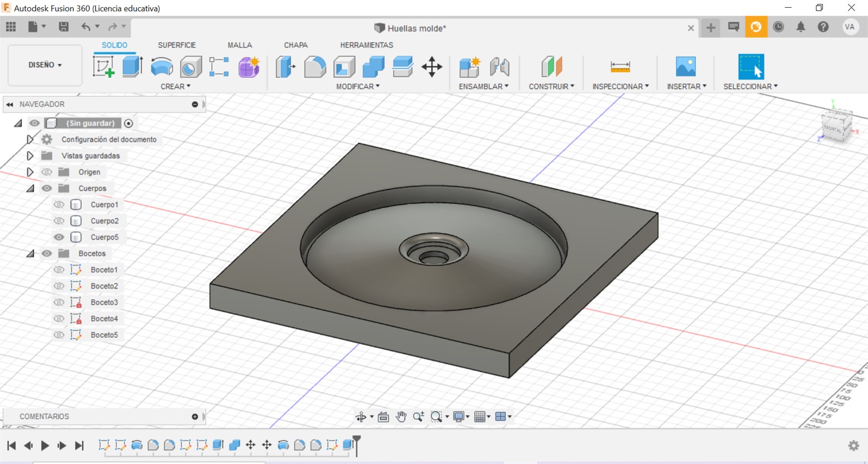This screenshot has height=464, width=868.
Task: Expand the Origen folder
Action: click(x=30, y=172)
